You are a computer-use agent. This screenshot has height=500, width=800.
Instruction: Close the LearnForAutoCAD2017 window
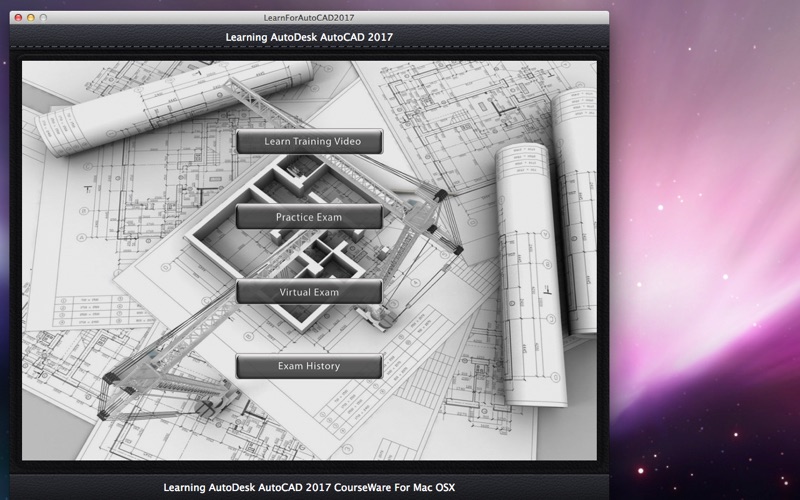[18, 17]
